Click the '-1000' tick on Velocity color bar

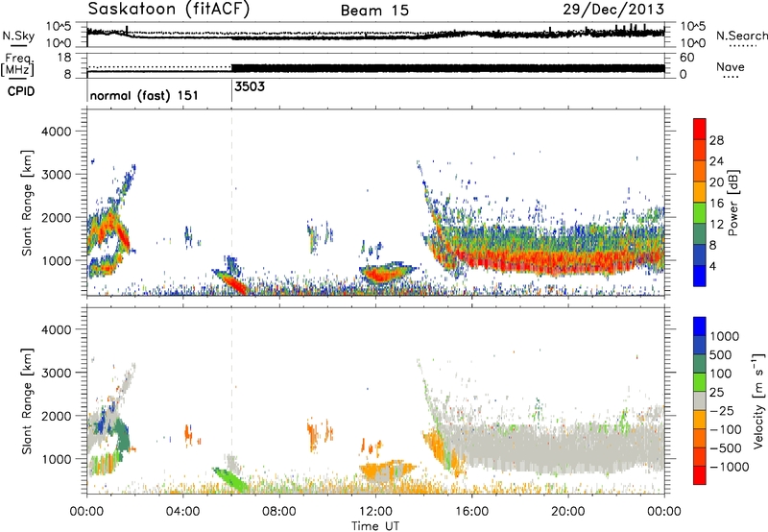pyautogui.click(x=729, y=467)
